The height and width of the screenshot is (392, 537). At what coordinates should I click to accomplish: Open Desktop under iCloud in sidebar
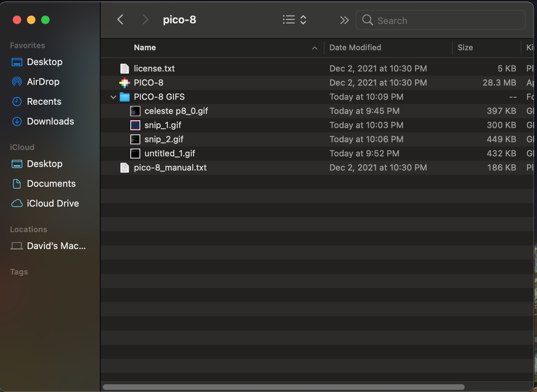45,164
